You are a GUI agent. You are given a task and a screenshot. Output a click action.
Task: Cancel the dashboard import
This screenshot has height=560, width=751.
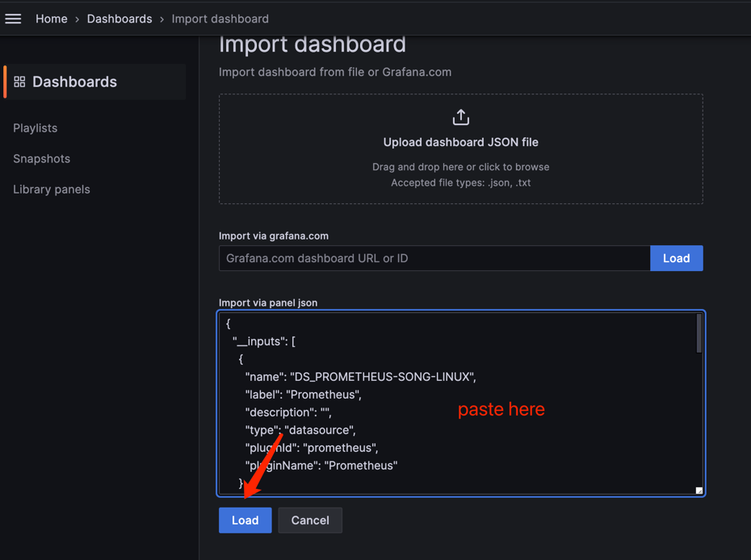click(310, 520)
